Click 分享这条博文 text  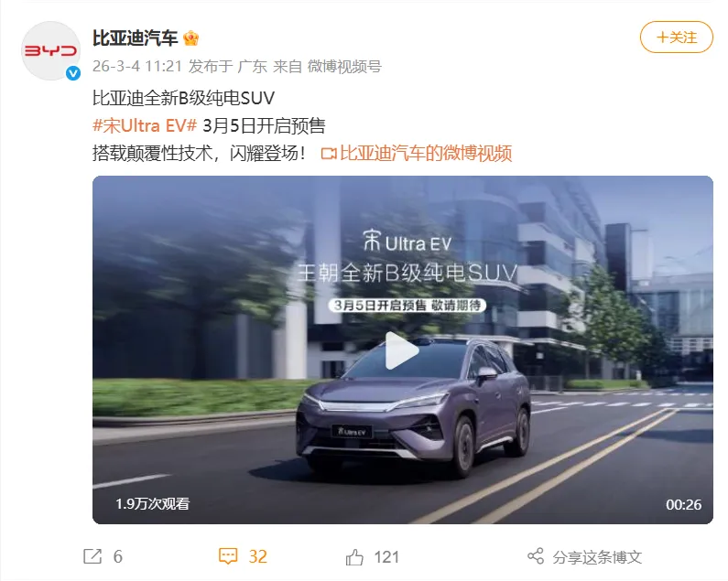(597, 557)
